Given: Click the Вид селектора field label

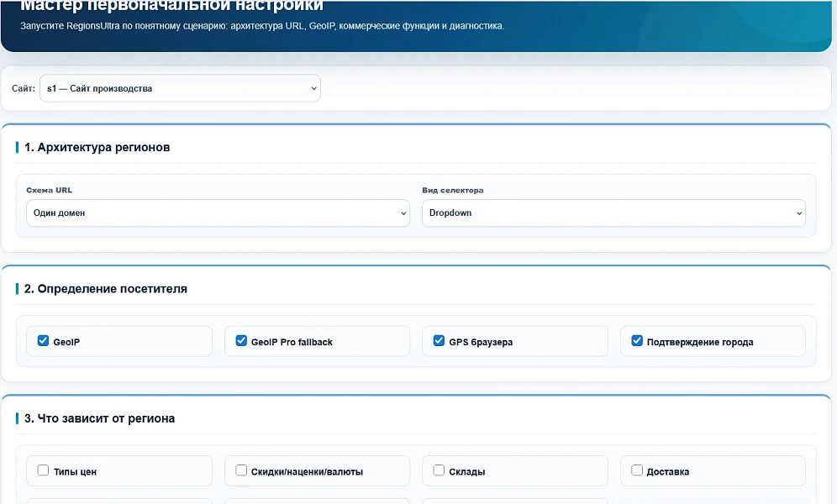Looking at the screenshot, I should tap(453, 190).
